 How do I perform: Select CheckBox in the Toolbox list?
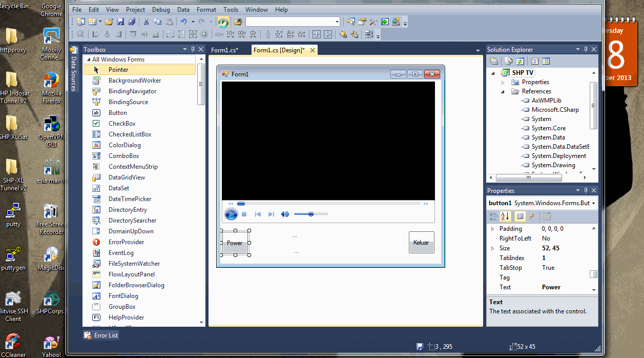[122, 124]
